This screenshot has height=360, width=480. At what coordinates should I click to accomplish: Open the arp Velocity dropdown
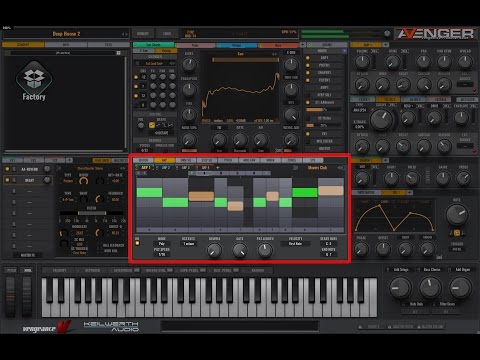pyautogui.click(x=295, y=244)
